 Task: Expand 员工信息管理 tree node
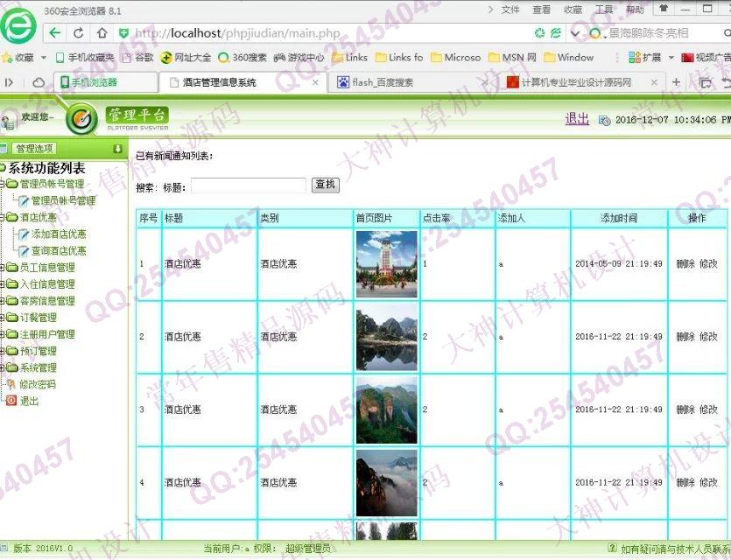pyautogui.click(x=2, y=268)
